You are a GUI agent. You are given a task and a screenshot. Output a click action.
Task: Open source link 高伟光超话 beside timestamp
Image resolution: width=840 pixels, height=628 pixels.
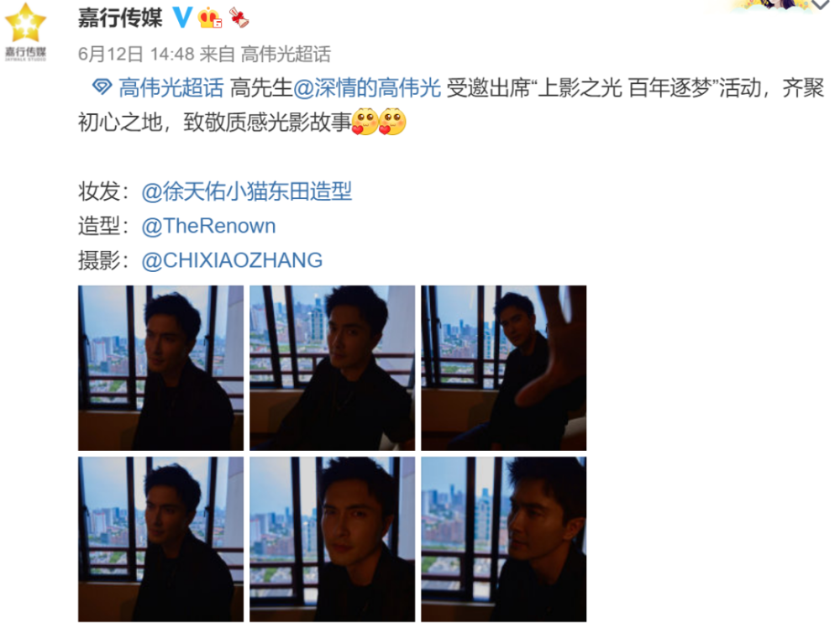coord(286,54)
